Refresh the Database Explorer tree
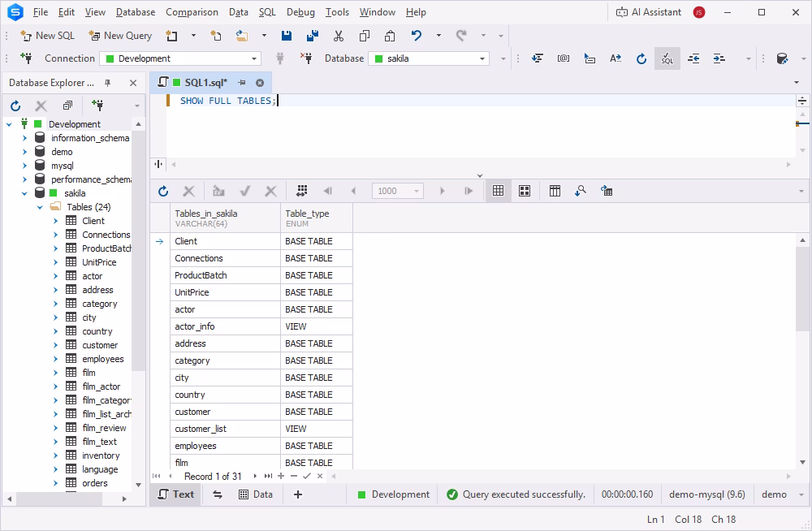 pyautogui.click(x=15, y=106)
